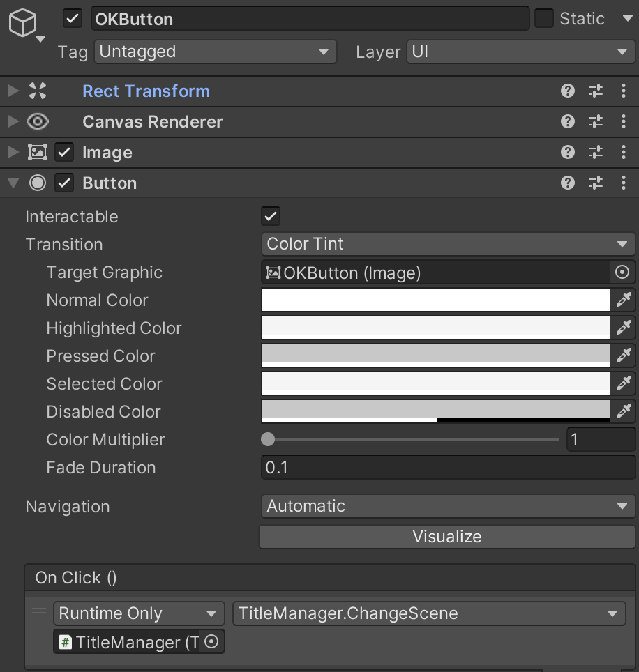This screenshot has width=639, height=672.
Task: Open the Image component's three-dot context menu
Action: click(624, 153)
